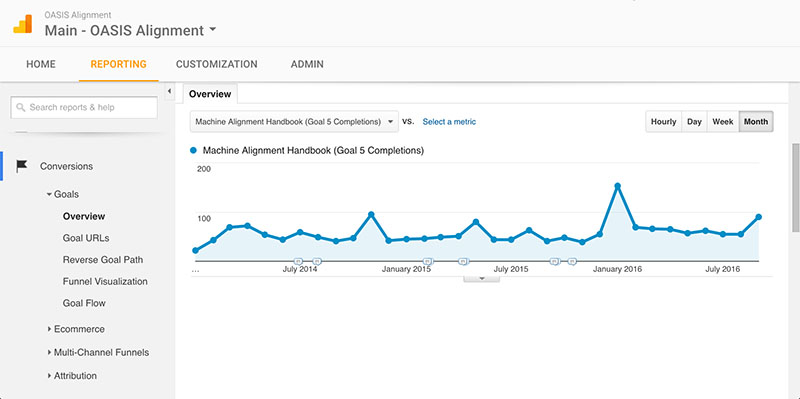The image size is (800, 399).
Task: Click the January 2016 peak data point
Action: 617,186
